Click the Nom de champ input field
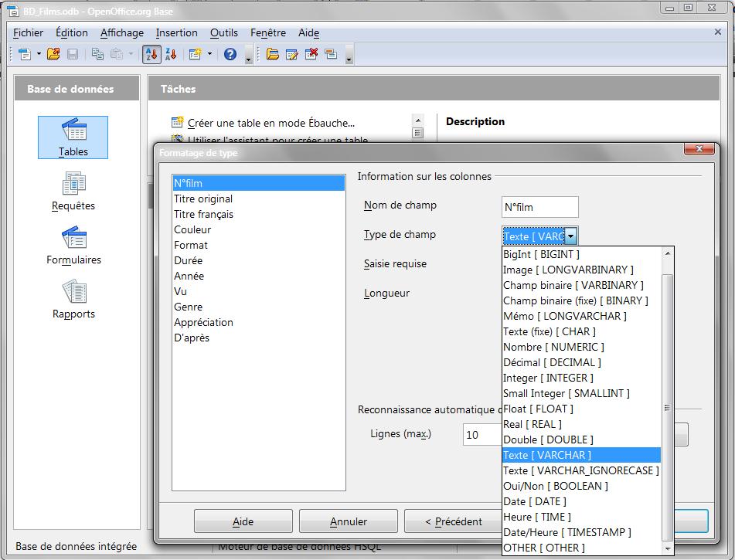The width and height of the screenshot is (735, 560). (540, 207)
